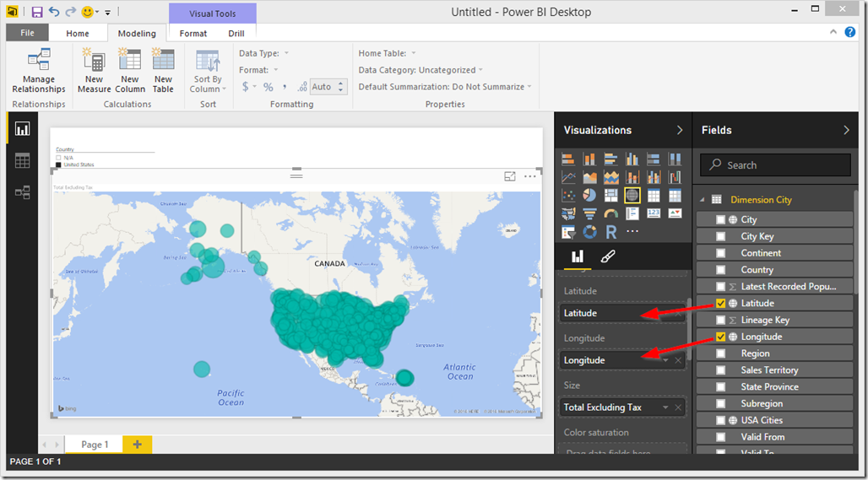Open the Total Excluding Tax field dropdown arrow
Image resolution: width=868 pixels, height=480 pixels.
665,407
